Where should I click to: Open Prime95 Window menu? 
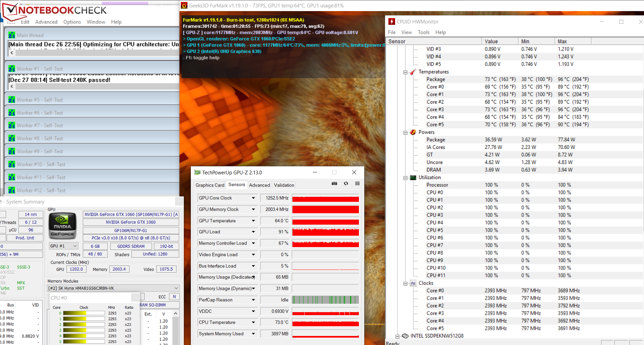96,22
